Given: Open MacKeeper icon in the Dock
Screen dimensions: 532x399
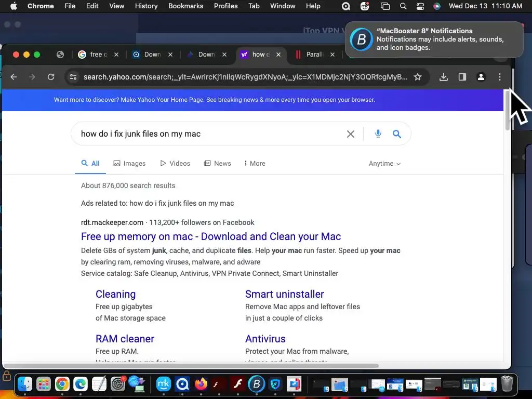Looking at the screenshot, I should pyautogui.click(x=164, y=384).
